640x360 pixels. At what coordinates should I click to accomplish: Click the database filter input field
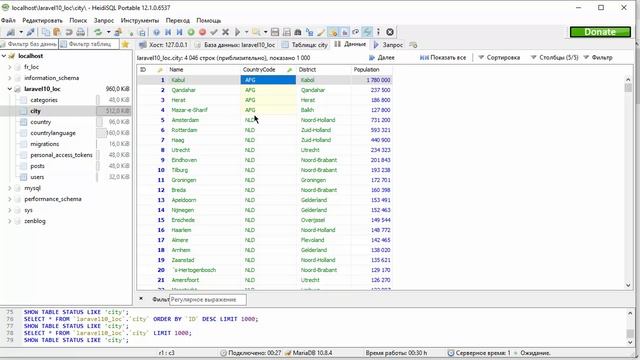(x=29, y=44)
